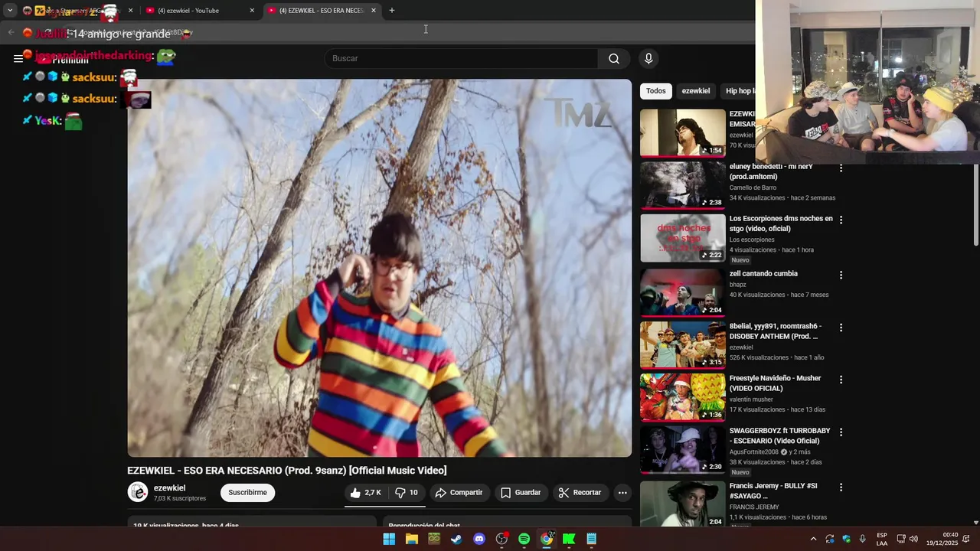Screen dimensions: 980x551
Task: Focus the Buscar search field
Action: (x=462, y=59)
